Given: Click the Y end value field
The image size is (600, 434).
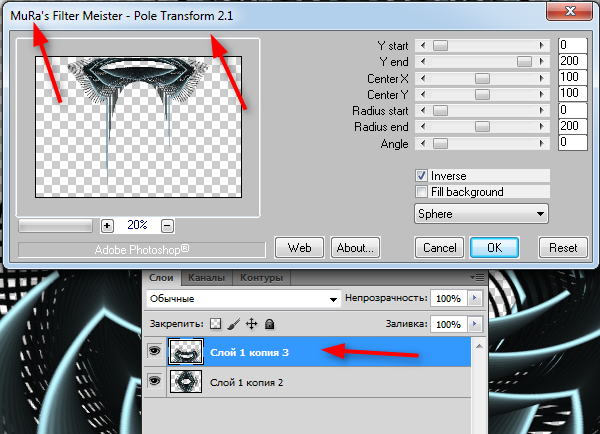Looking at the screenshot, I should [572, 61].
